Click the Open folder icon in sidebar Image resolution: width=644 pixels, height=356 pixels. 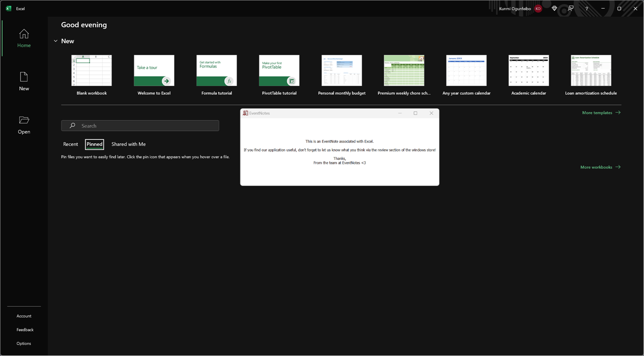(x=24, y=121)
